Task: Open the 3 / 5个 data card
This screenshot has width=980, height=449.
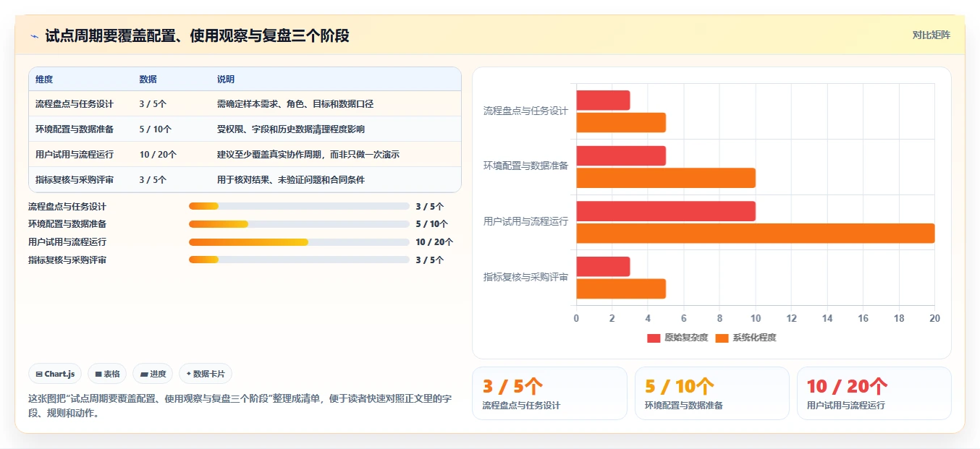Action: [549, 393]
